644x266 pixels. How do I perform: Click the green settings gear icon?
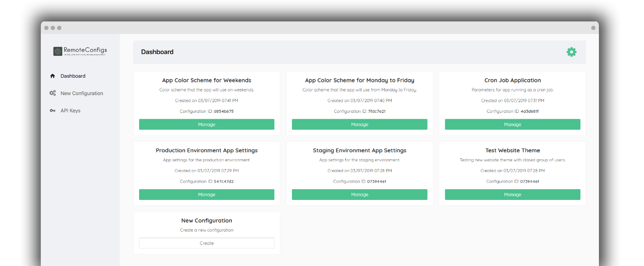click(571, 52)
